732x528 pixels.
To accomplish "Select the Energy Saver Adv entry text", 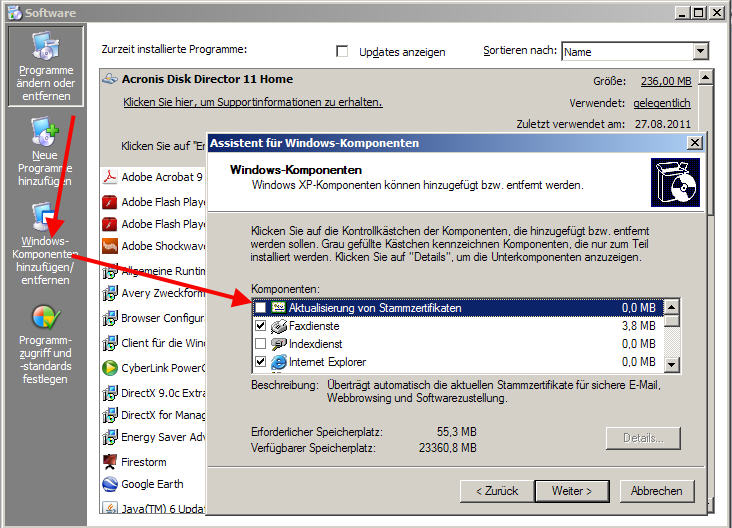I will pyautogui.click(x=163, y=437).
